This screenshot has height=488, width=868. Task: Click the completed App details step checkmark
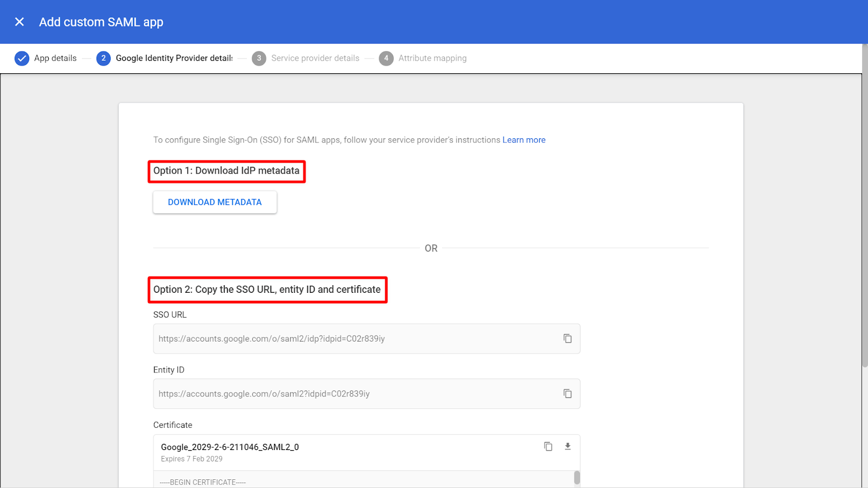22,58
